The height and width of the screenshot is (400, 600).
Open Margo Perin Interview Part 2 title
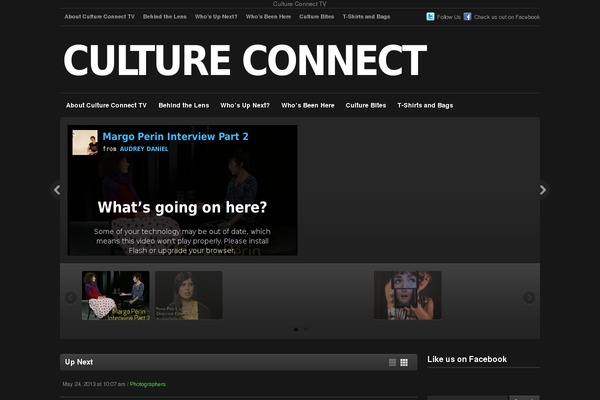tap(175, 137)
